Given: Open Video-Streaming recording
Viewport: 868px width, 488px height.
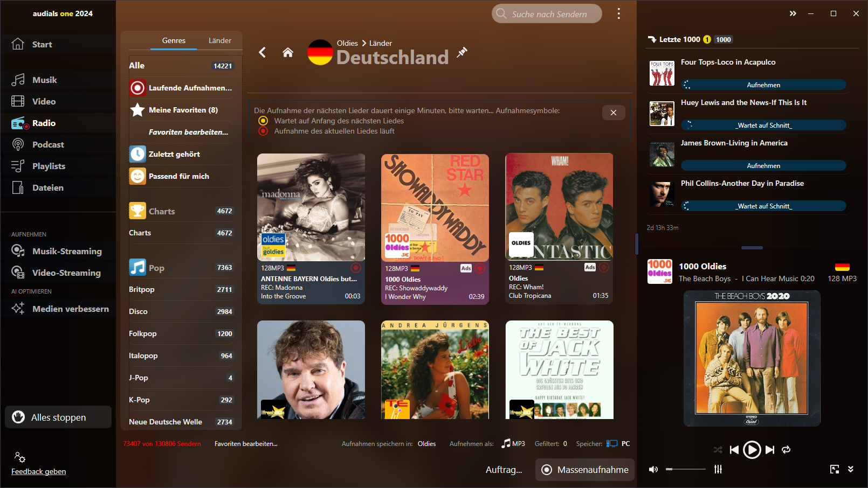Looking at the screenshot, I should (58, 273).
